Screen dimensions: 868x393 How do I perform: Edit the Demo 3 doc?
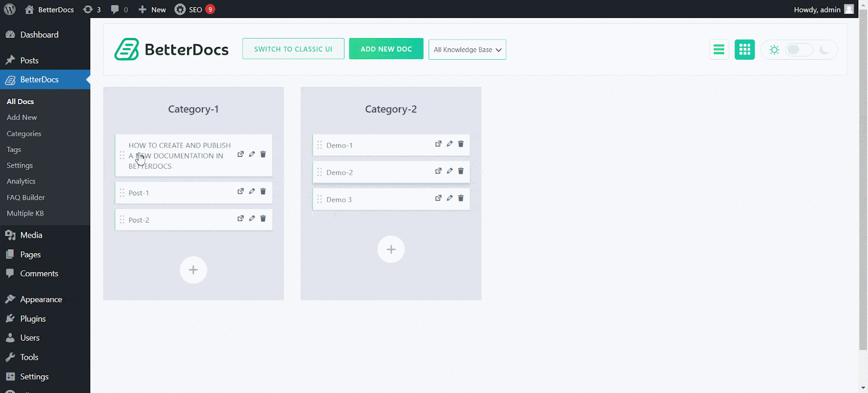[450, 198]
